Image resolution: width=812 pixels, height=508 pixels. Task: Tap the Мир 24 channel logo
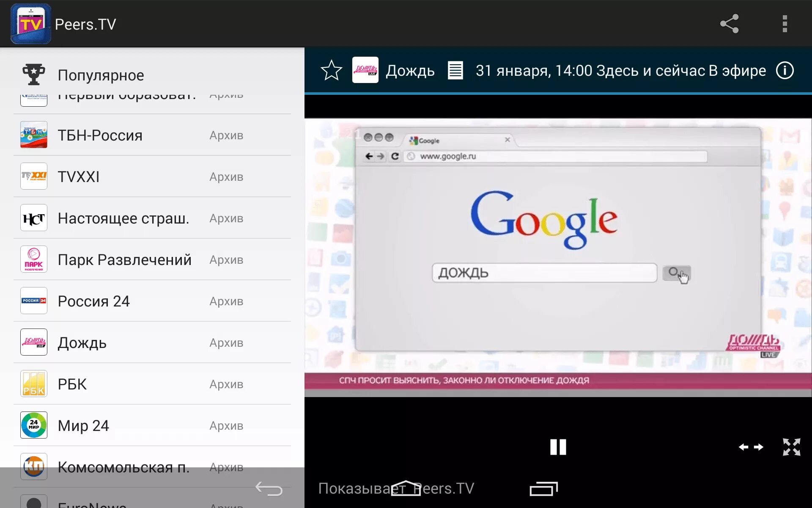pos(34,425)
